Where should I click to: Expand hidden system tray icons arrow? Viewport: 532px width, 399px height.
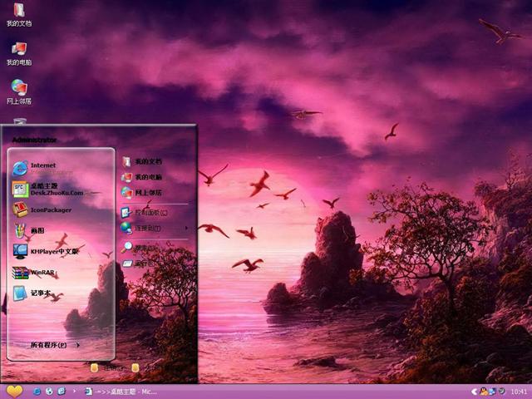click(475, 392)
